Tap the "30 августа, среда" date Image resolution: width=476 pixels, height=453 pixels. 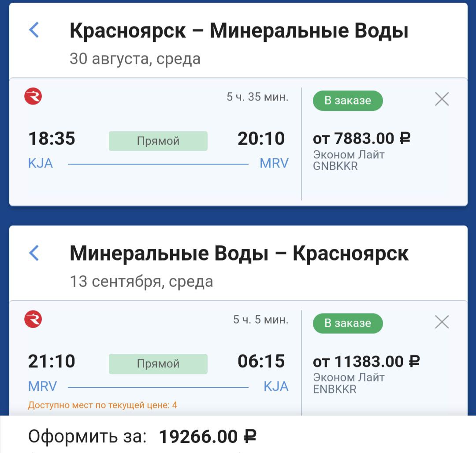tap(135, 59)
